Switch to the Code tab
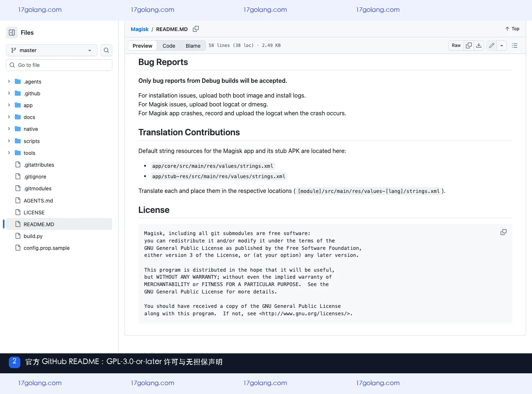 click(x=169, y=46)
